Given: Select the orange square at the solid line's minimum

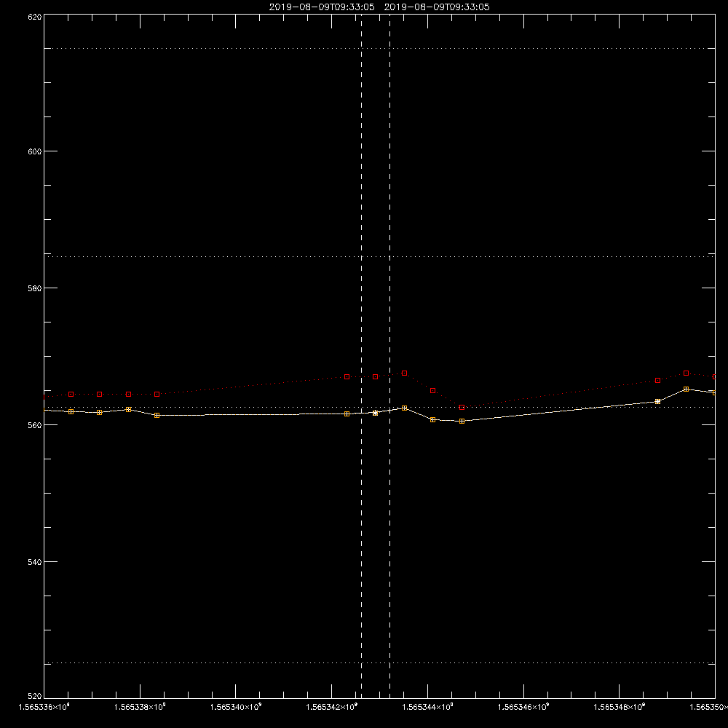Looking at the screenshot, I should tap(462, 421).
